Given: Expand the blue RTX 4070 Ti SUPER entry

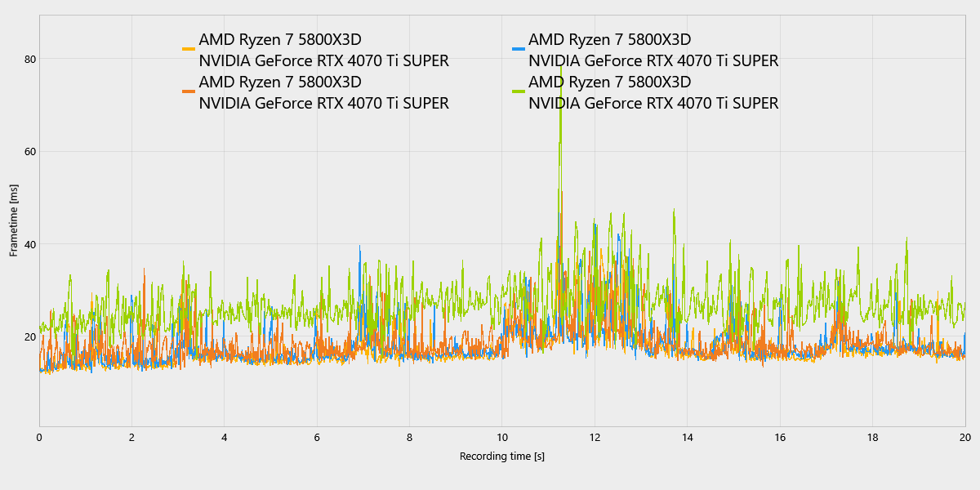Looking at the screenshot, I should [653, 60].
